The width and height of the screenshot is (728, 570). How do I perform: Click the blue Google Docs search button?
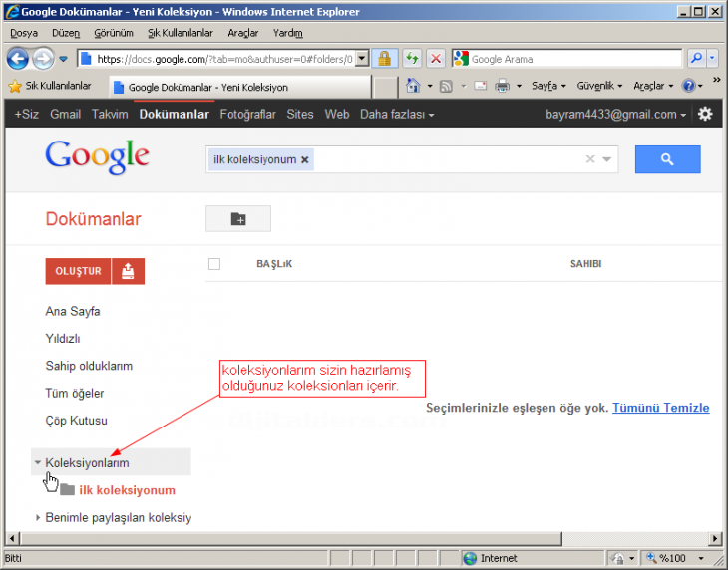[x=667, y=159]
